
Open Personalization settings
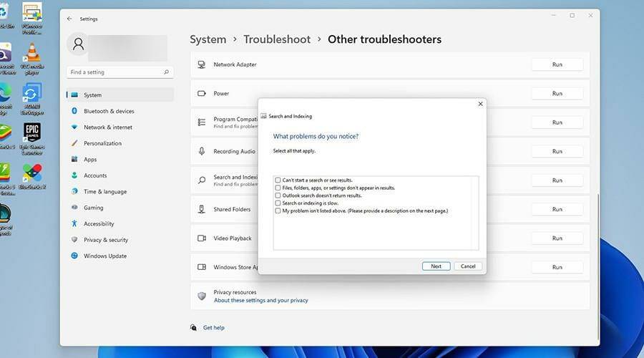(x=120, y=143)
